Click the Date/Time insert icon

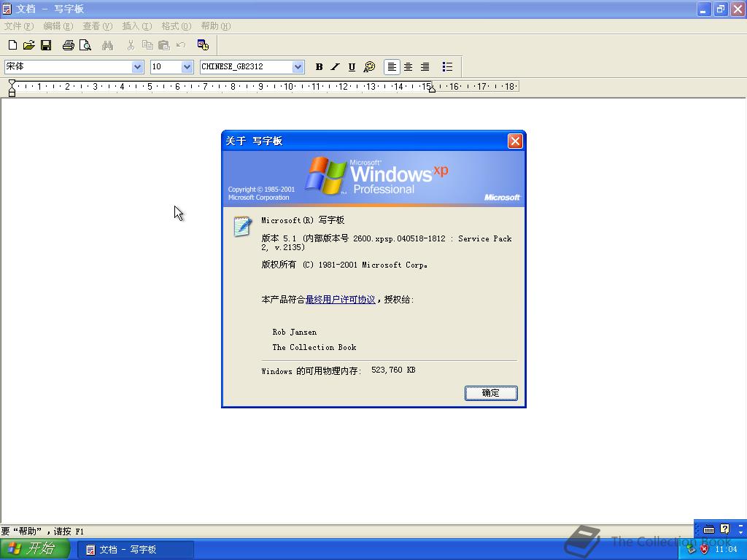click(203, 45)
